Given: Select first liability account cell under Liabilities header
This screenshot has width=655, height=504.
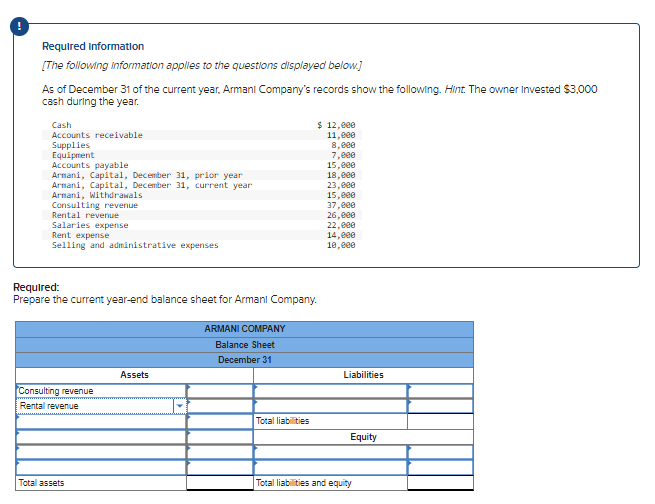Looking at the screenshot, I should point(330,391).
